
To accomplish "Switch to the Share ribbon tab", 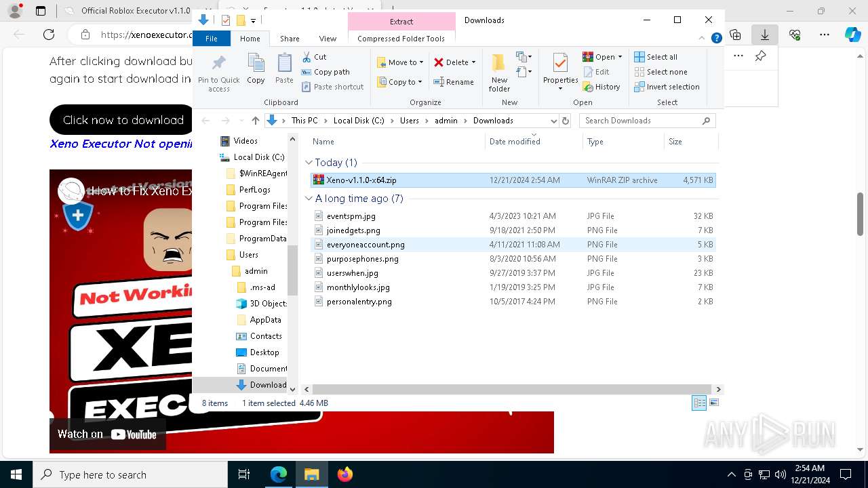I will 290,39.
